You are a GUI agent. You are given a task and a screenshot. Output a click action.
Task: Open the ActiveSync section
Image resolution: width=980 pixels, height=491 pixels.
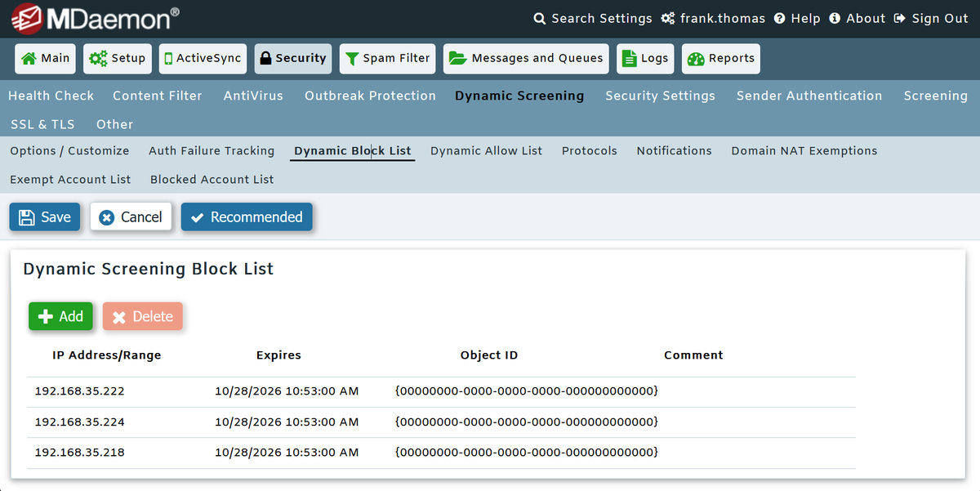(x=203, y=59)
